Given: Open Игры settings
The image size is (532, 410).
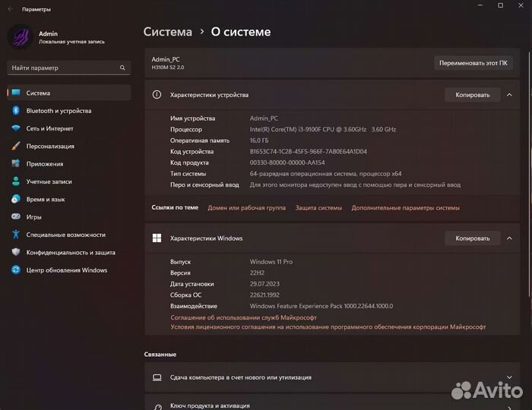Looking at the screenshot, I should tap(69, 217).
